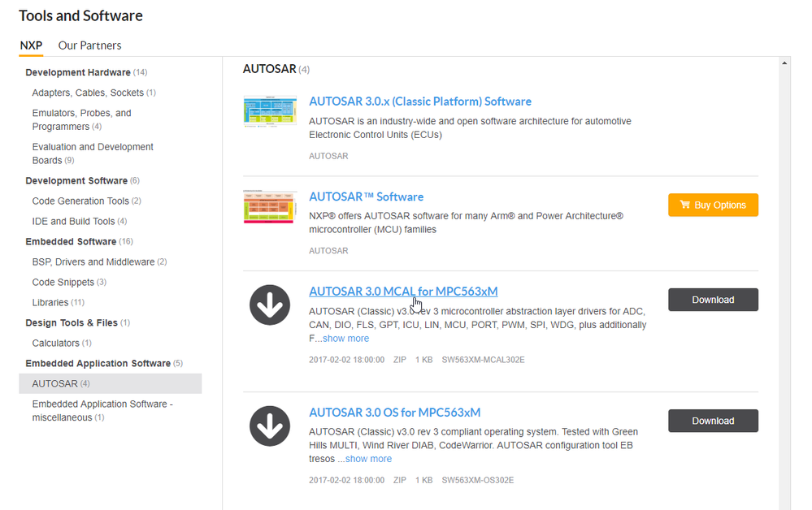Image resolution: width=812 pixels, height=510 pixels.
Task: Open AUTOSAR 3.0.x (Classic Platform) Software link
Action: point(420,102)
